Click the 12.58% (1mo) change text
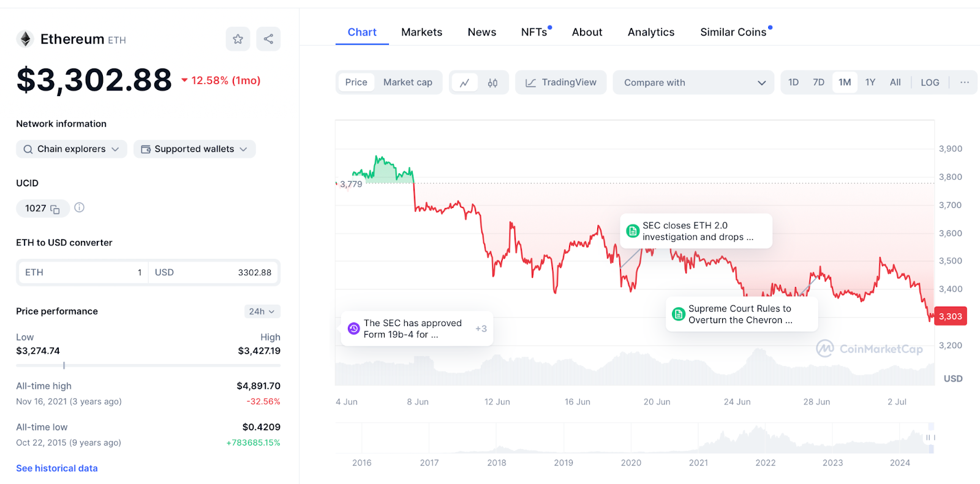 point(226,81)
